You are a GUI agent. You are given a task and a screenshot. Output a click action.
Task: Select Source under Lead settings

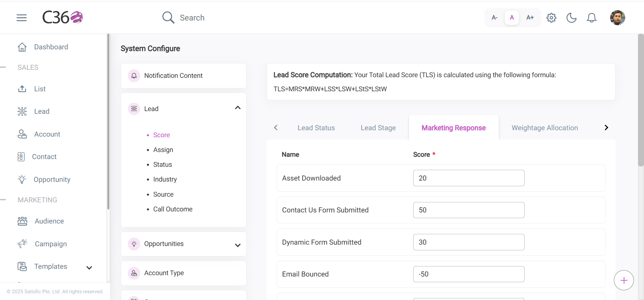[x=163, y=194]
